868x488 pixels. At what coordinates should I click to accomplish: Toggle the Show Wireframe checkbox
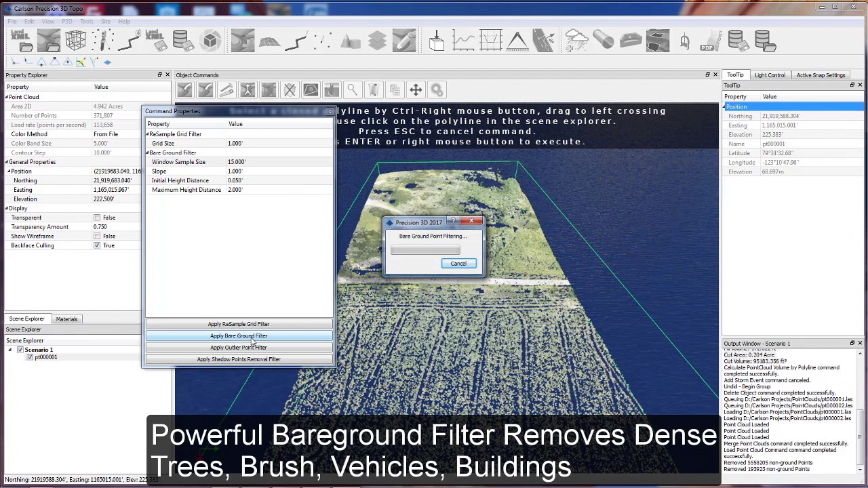(97, 236)
